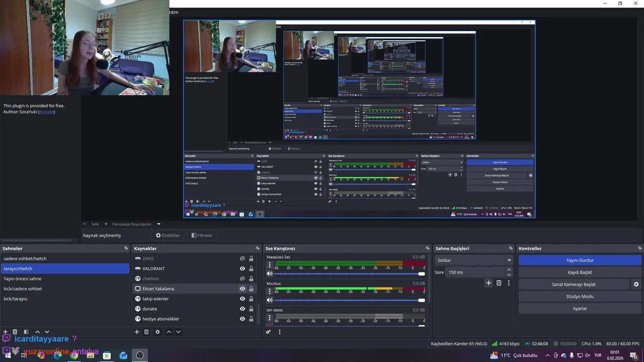Undock the Sahne Geçişleri panel
This screenshot has width=644, height=362.
pyautogui.click(x=511, y=248)
